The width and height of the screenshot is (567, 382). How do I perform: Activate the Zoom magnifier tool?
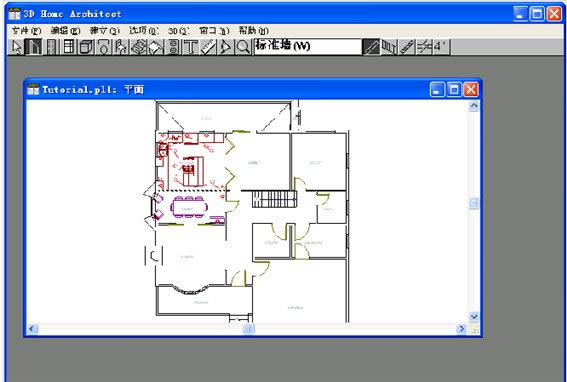(x=243, y=47)
